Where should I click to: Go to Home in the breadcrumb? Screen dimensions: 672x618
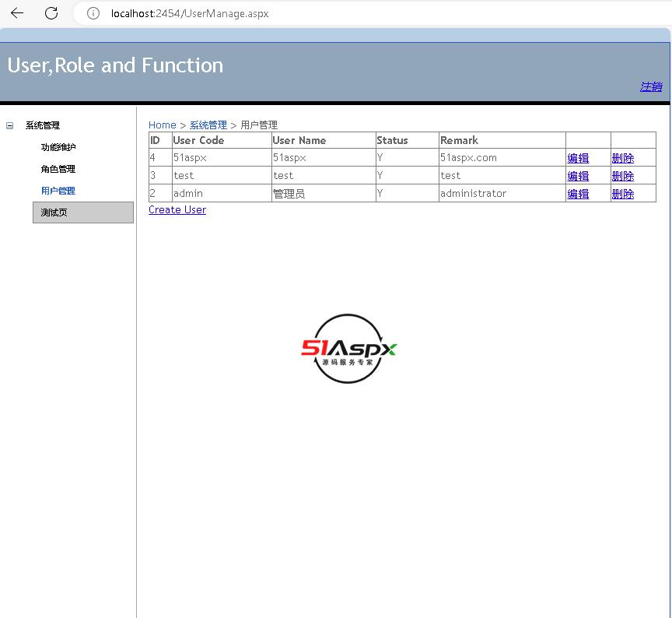(163, 125)
